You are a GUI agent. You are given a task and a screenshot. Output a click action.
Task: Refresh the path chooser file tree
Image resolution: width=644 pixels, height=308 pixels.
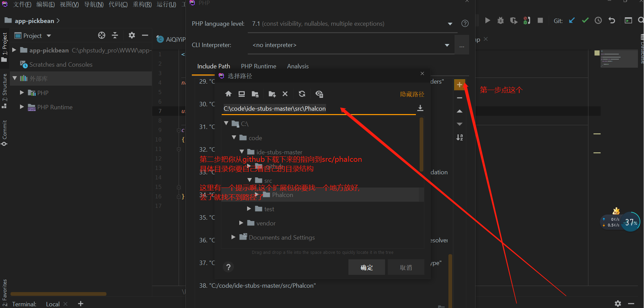point(302,94)
